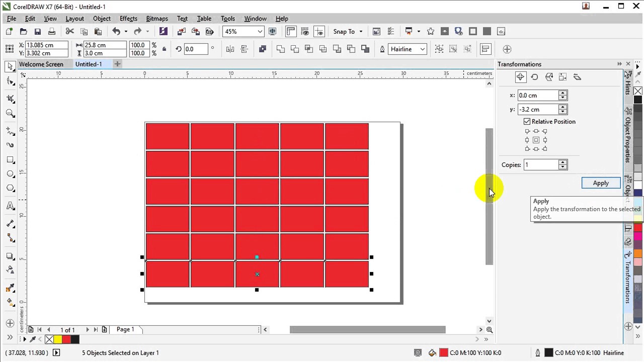644x362 pixels.
Task: Select the Interactive Fill tool
Action: pyautogui.click(x=10, y=302)
